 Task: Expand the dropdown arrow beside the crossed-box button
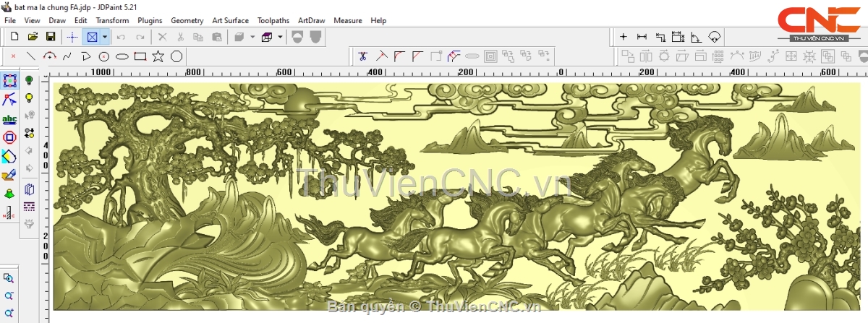105,36
